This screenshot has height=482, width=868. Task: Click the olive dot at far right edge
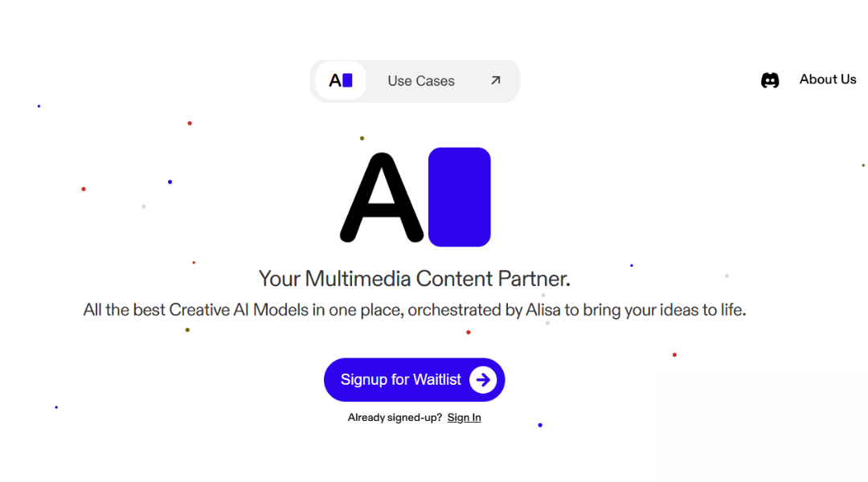(x=863, y=165)
